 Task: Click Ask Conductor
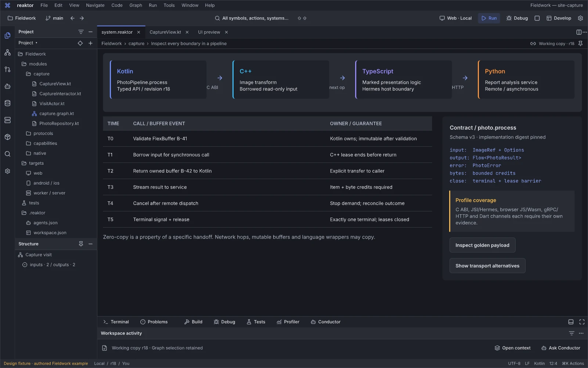pos(561,348)
